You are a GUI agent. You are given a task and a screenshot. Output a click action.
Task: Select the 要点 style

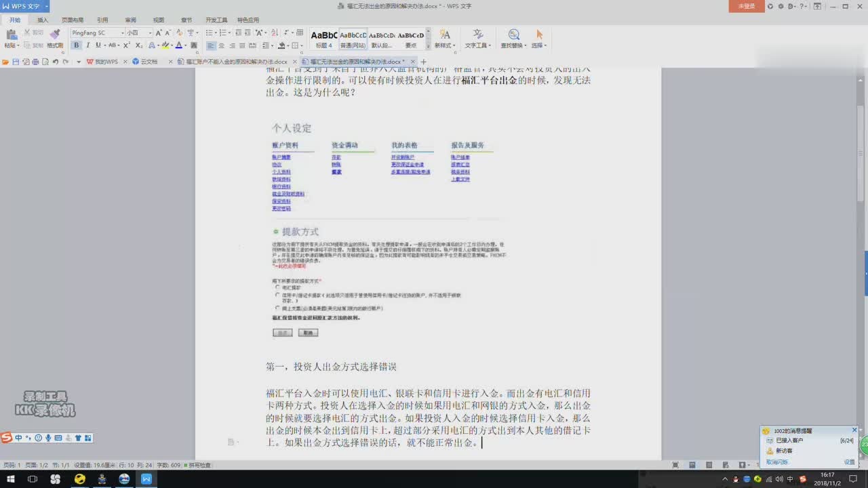point(411,39)
